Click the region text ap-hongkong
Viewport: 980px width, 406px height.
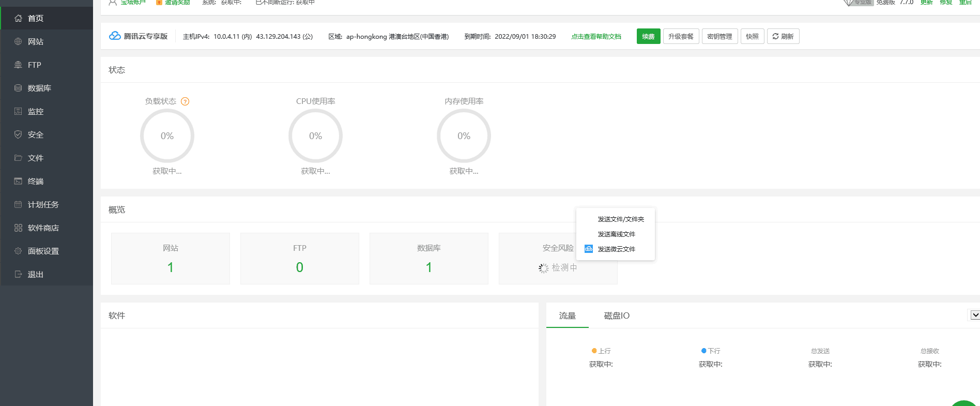point(366,36)
